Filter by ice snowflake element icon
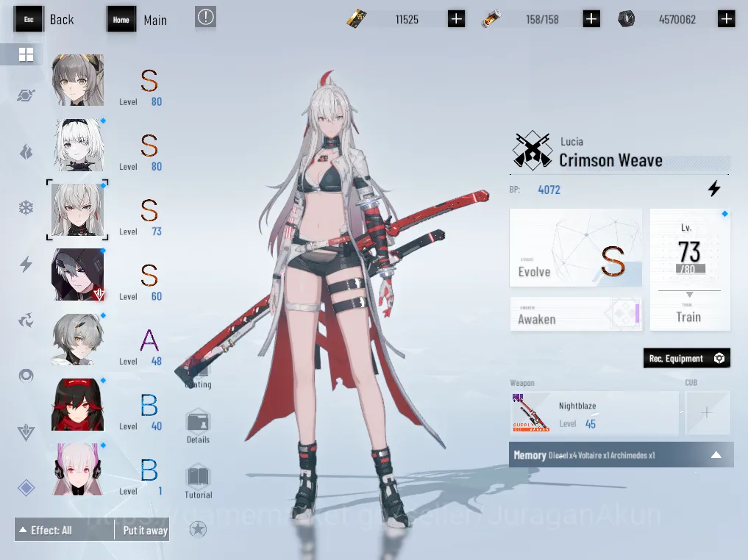Image resolution: width=748 pixels, height=560 pixels. click(x=26, y=208)
